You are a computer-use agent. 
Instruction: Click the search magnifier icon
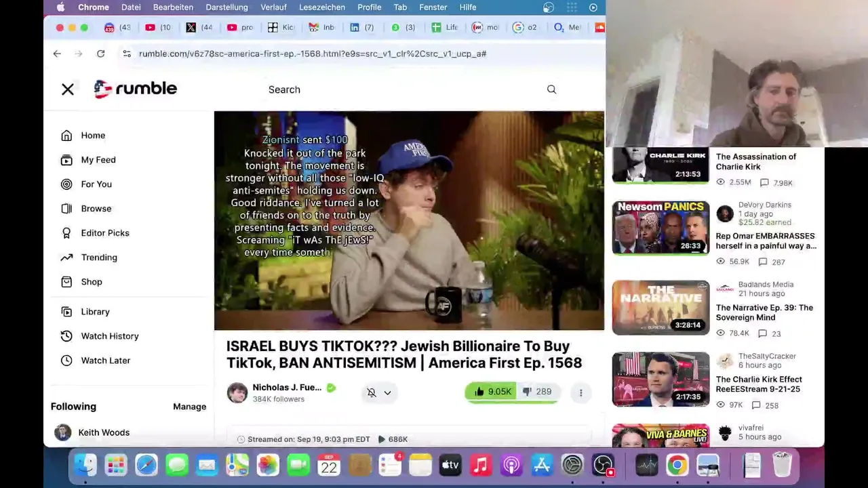point(551,89)
